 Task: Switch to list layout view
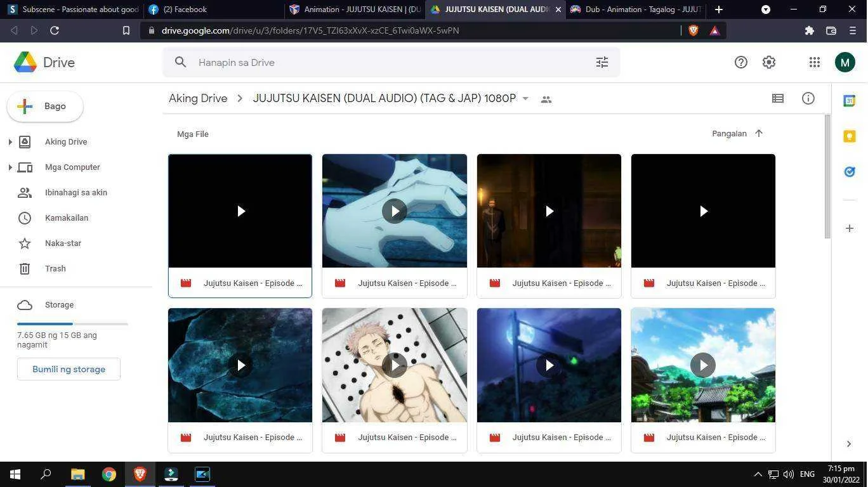click(x=778, y=98)
